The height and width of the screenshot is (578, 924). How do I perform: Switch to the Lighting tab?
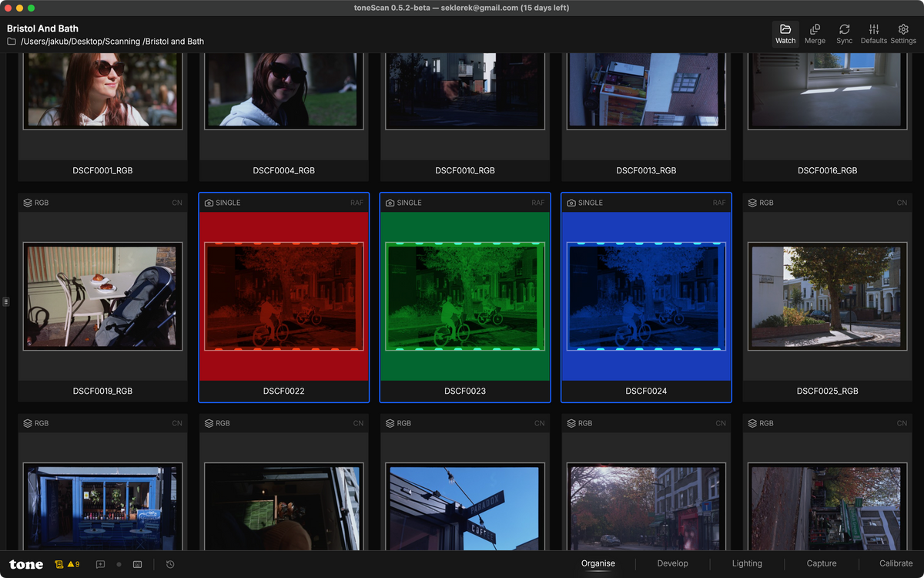747,563
